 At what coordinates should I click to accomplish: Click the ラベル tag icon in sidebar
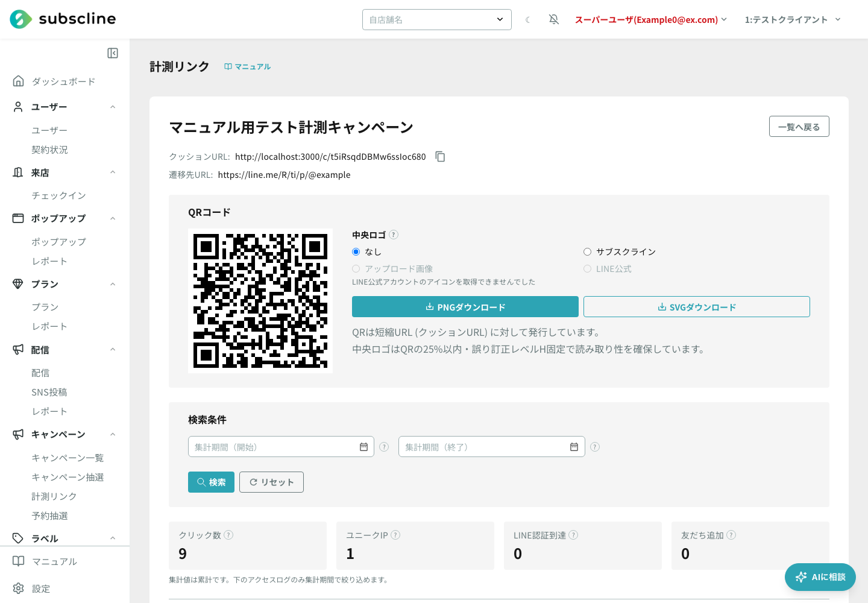tap(18, 538)
